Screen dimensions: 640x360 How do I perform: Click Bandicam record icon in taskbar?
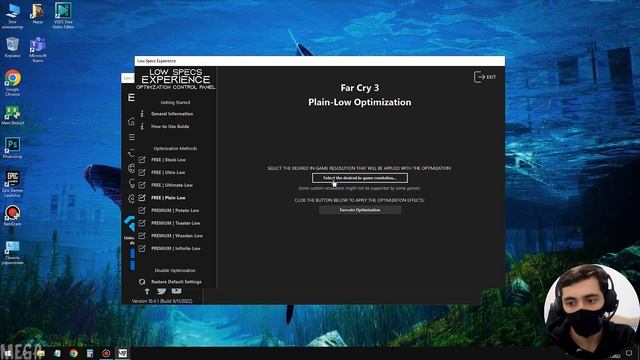click(x=106, y=353)
